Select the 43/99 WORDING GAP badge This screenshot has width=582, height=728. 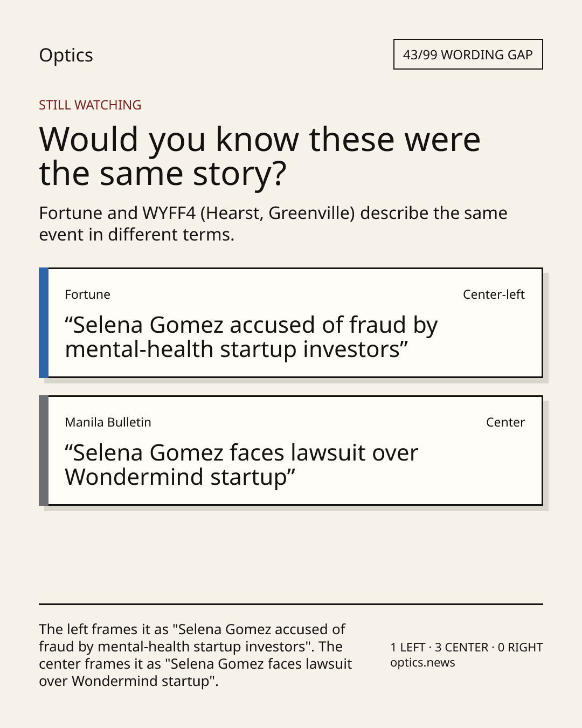point(468,54)
